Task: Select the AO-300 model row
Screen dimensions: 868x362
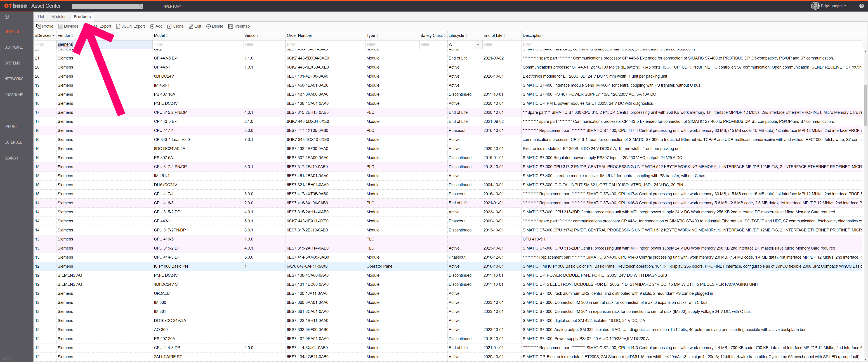Action: (x=448, y=330)
